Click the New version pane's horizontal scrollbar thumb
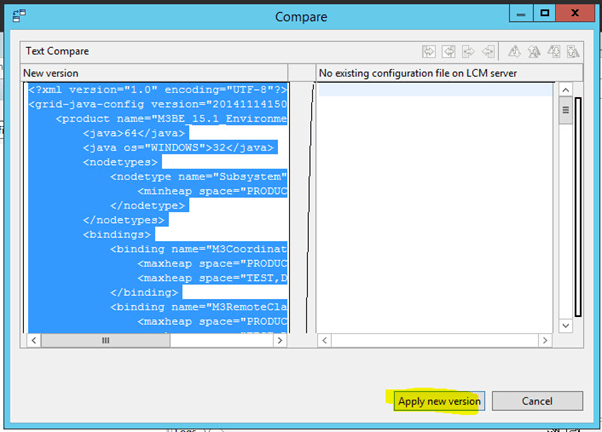 [x=103, y=341]
